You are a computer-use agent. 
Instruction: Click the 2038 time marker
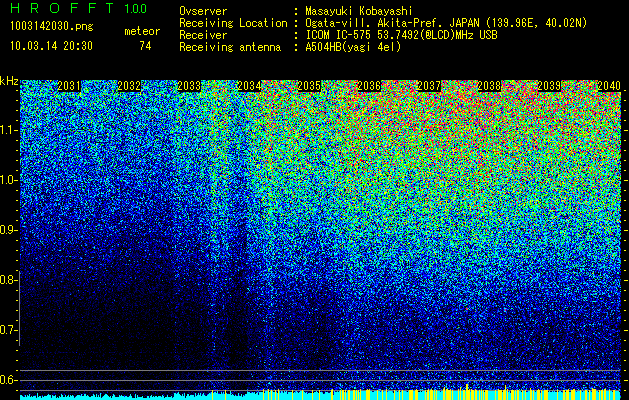tap(489, 86)
